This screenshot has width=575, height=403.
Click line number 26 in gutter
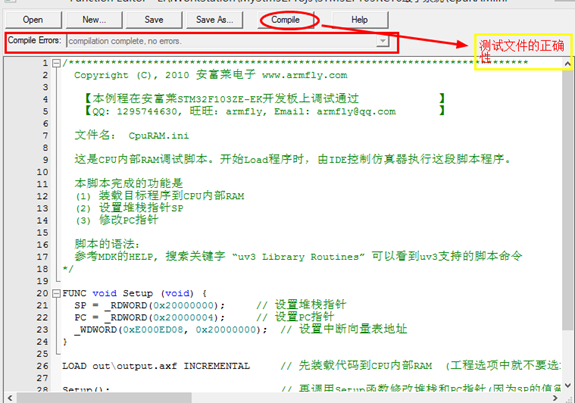[42, 366]
